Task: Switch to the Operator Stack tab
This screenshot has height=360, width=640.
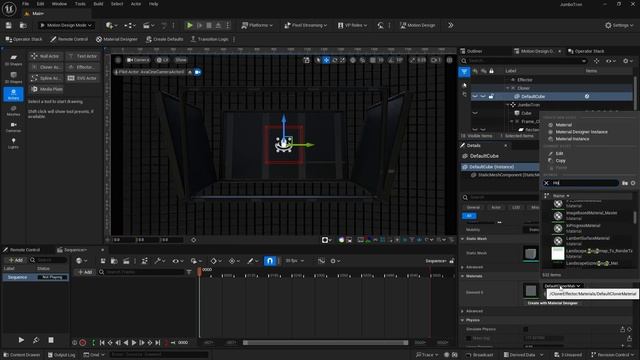Action: [586, 51]
